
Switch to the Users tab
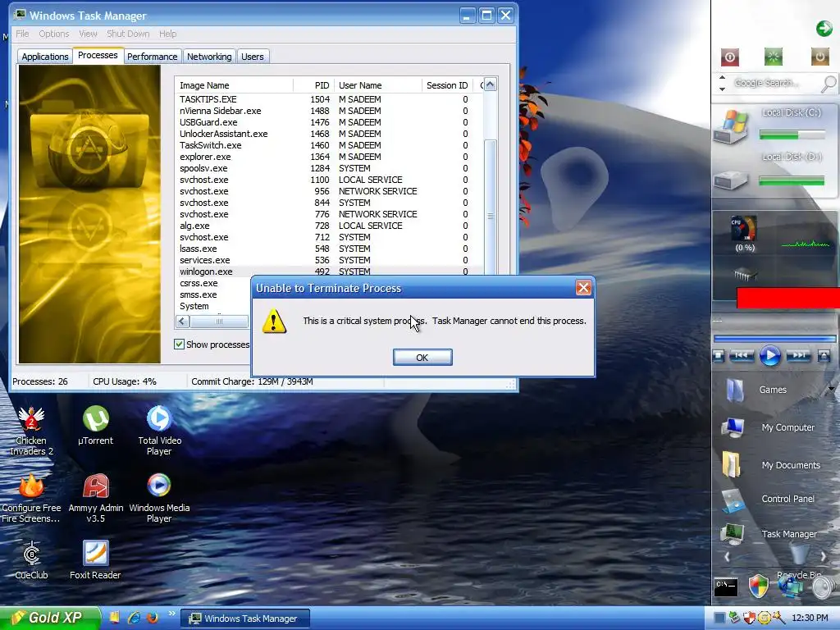(253, 57)
